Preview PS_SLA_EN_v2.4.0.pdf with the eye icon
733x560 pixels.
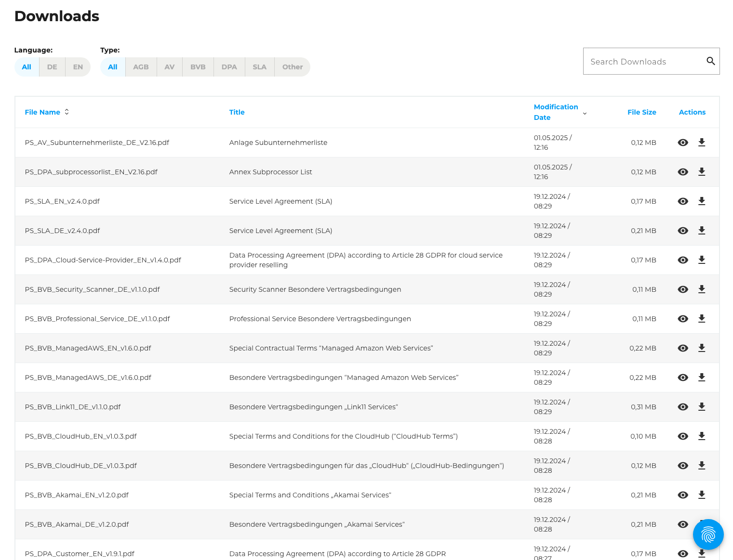coord(683,201)
